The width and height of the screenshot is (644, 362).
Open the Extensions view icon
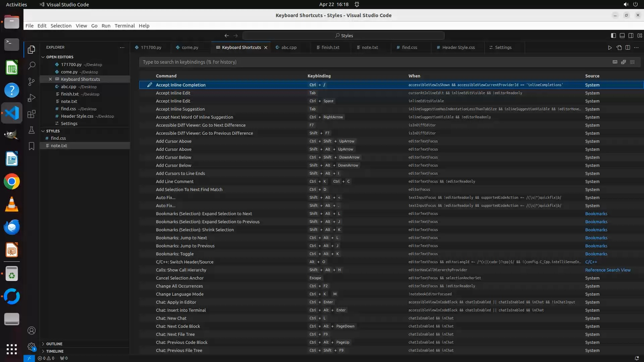coord(32,114)
